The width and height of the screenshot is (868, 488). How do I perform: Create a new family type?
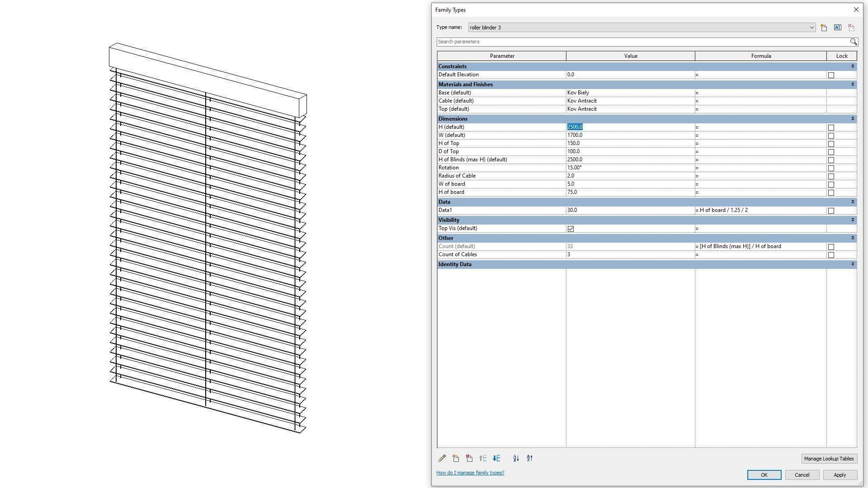pyautogui.click(x=823, y=27)
